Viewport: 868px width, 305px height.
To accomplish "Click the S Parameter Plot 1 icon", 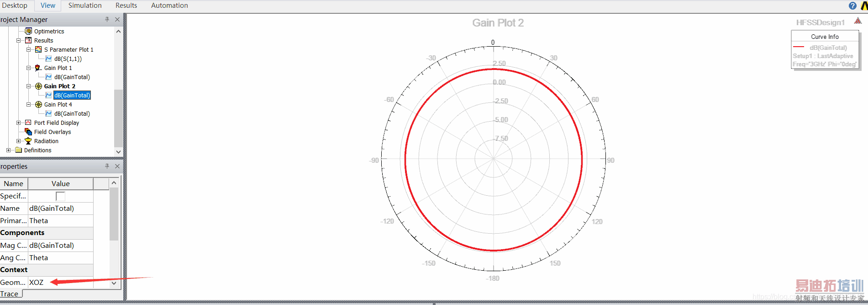I will click(x=38, y=49).
